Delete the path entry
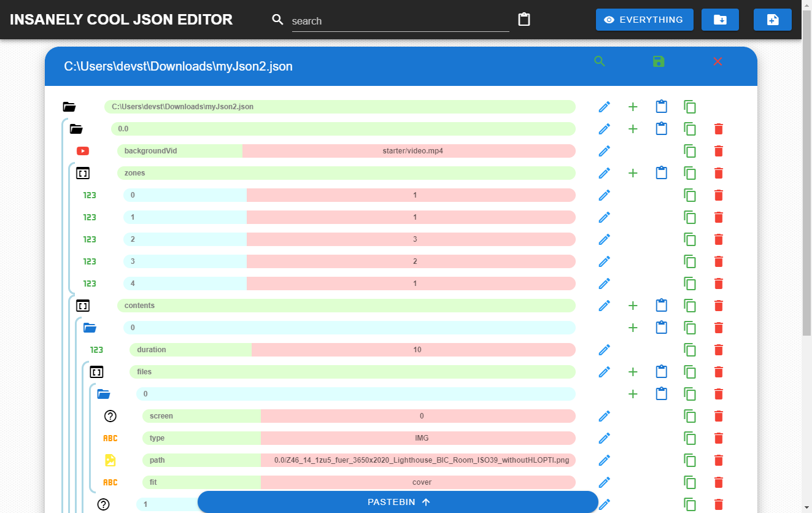The image size is (812, 513). (x=719, y=460)
